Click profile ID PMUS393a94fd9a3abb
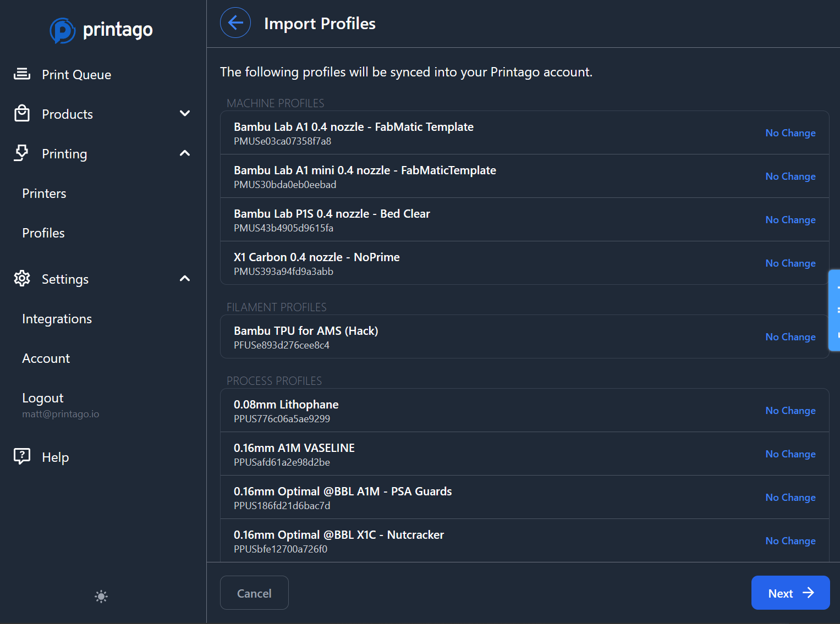 tap(283, 272)
